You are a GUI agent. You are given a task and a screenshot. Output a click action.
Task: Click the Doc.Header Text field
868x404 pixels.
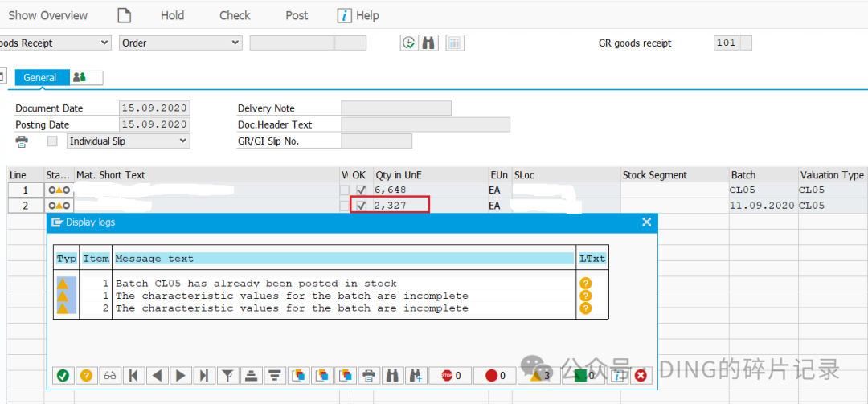pos(426,124)
